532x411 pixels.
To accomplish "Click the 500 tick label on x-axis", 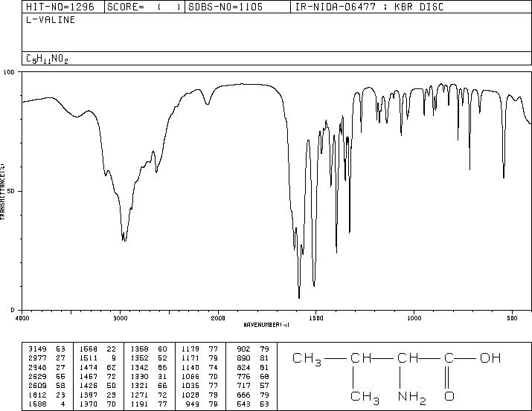I will 513,318.
